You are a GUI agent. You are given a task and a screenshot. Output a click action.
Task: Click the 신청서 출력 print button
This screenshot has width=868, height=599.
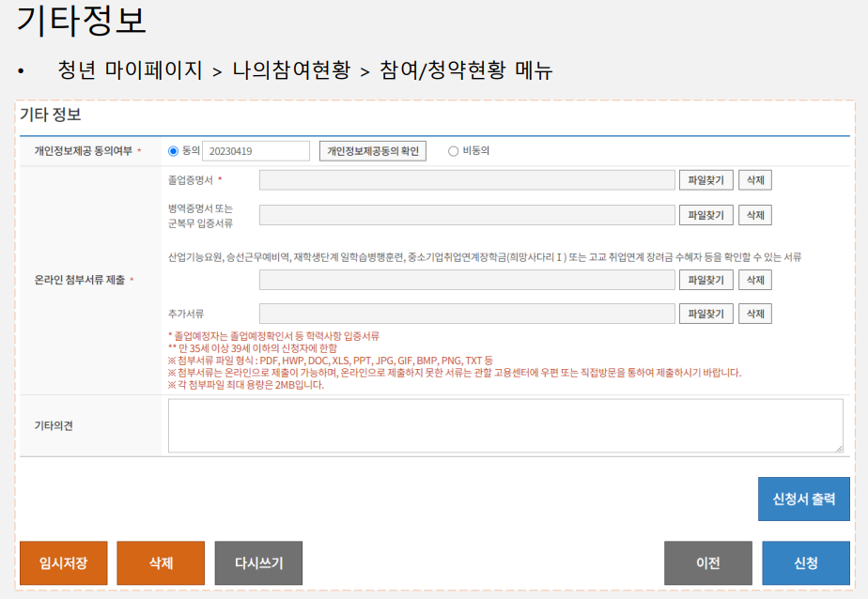tap(805, 499)
